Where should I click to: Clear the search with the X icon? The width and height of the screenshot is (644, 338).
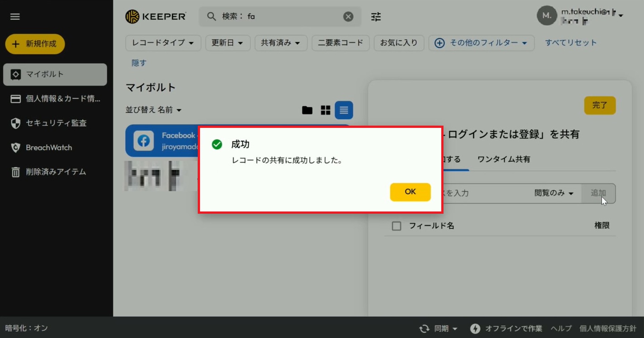click(348, 16)
